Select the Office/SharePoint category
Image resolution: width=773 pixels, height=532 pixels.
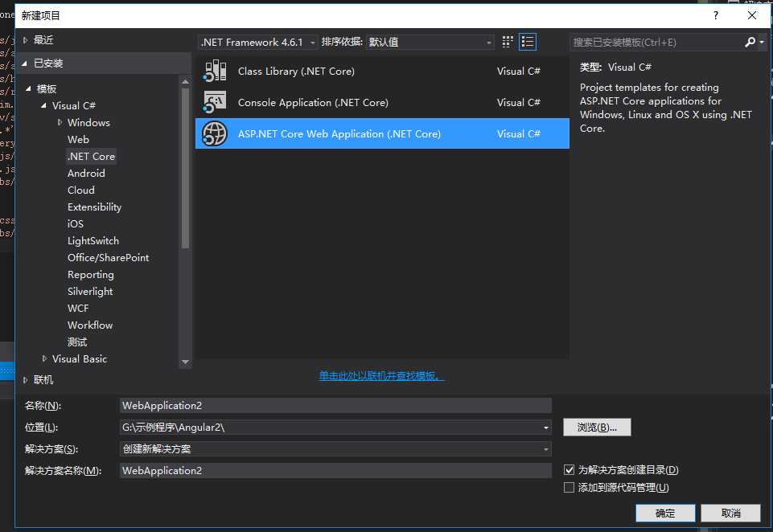pyautogui.click(x=108, y=257)
